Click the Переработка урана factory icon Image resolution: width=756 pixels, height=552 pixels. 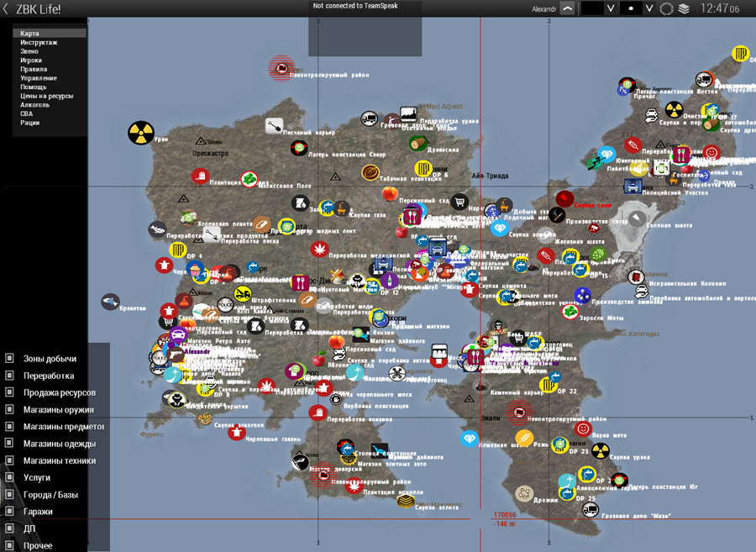[408, 114]
